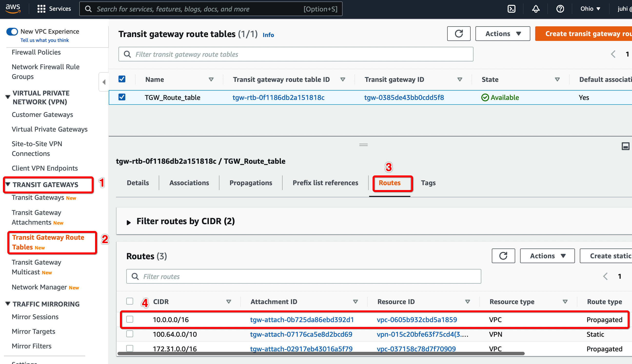Refresh the transit gateway route tables list
Image resolution: width=632 pixels, height=364 pixels.
pyautogui.click(x=459, y=33)
